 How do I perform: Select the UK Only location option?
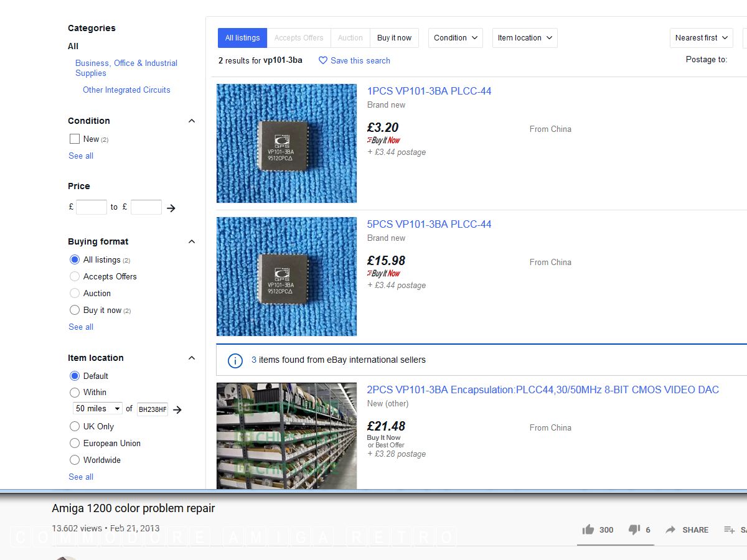click(x=75, y=426)
